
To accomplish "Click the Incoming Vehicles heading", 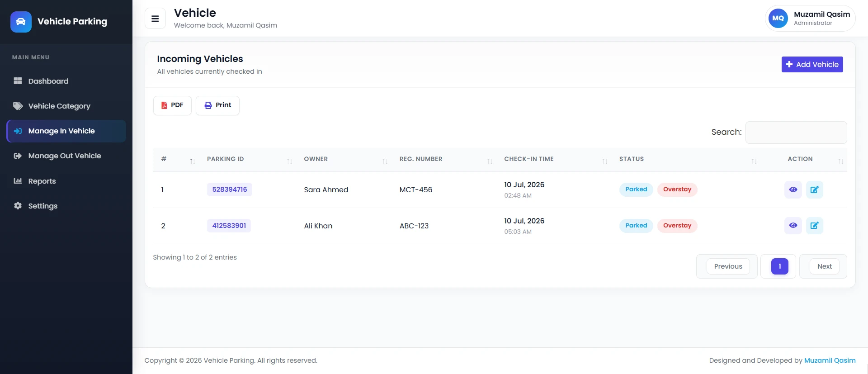I will [200, 59].
